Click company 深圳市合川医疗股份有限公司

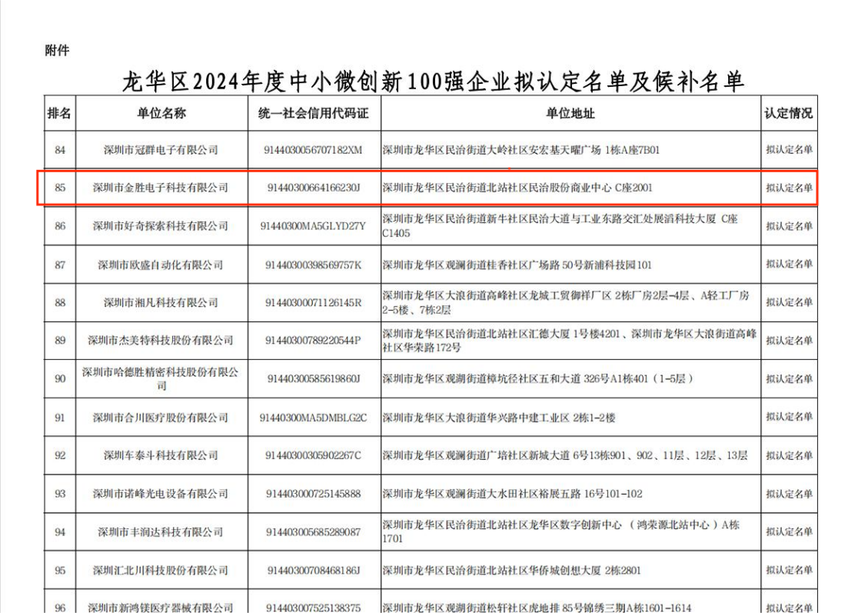pos(161,418)
